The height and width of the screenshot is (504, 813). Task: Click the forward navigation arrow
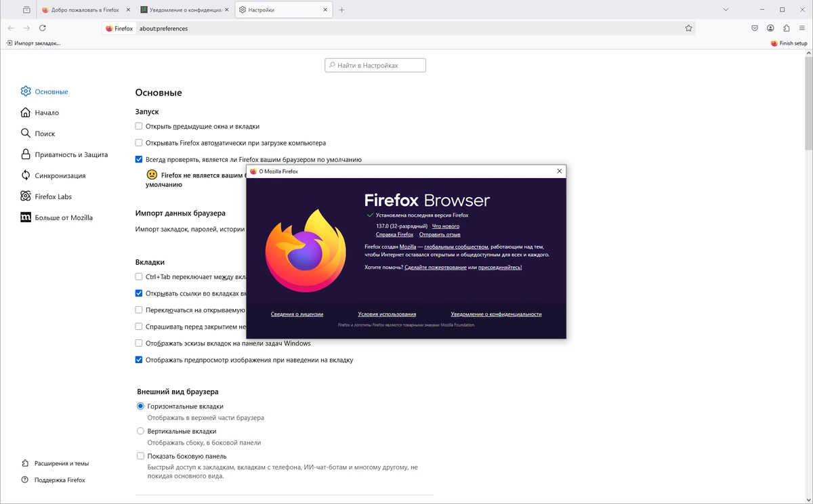26,28
